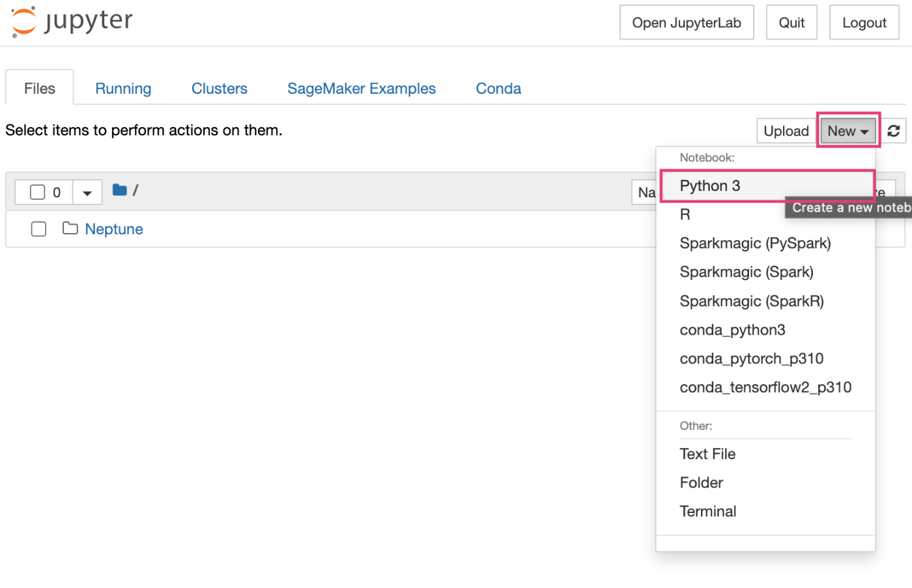The width and height of the screenshot is (912, 588).
Task: Open the selection filter dropdown arrow
Action: click(x=87, y=193)
